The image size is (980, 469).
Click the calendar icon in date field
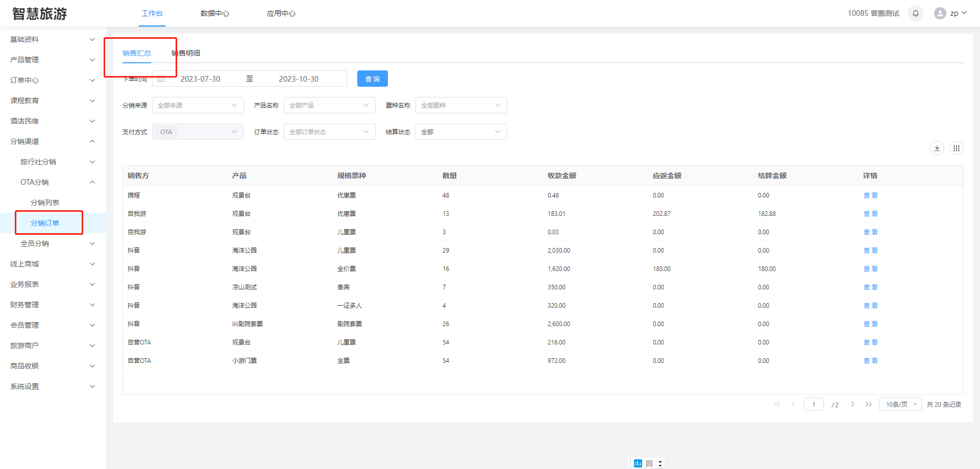(x=161, y=79)
